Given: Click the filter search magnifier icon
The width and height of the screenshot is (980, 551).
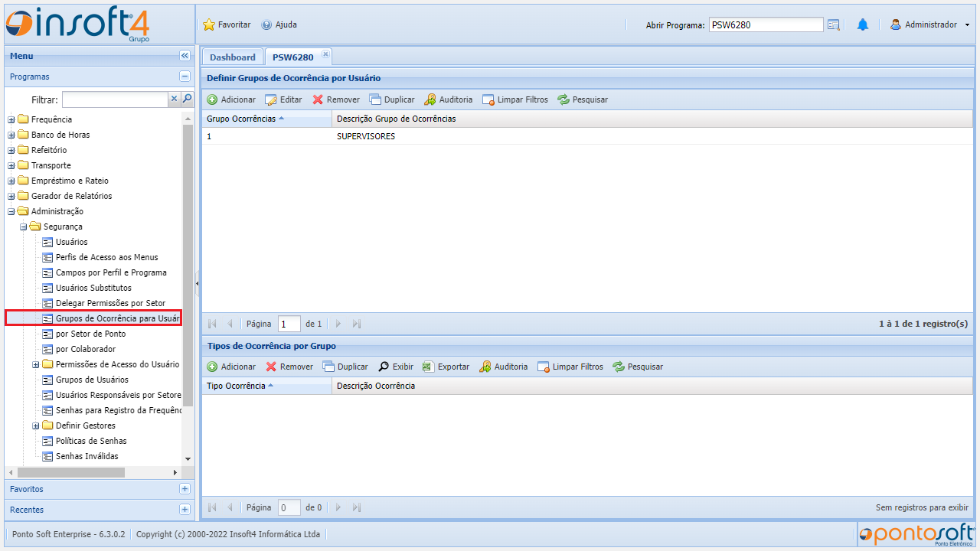Looking at the screenshot, I should (x=187, y=99).
